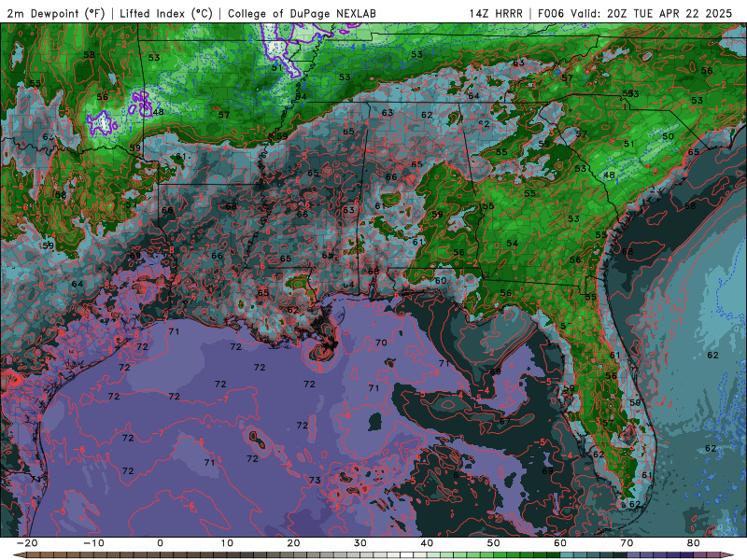The width and height of the screenshot is (747, 560).
Task: Click the 80 tick label on color scale
Action: click(x=694, y=543)
